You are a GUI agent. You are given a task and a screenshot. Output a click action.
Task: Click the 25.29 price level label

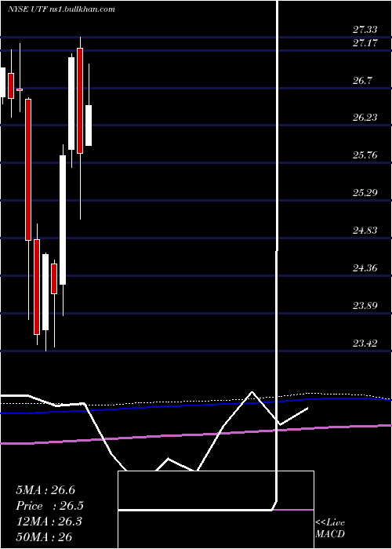[365, 193]
